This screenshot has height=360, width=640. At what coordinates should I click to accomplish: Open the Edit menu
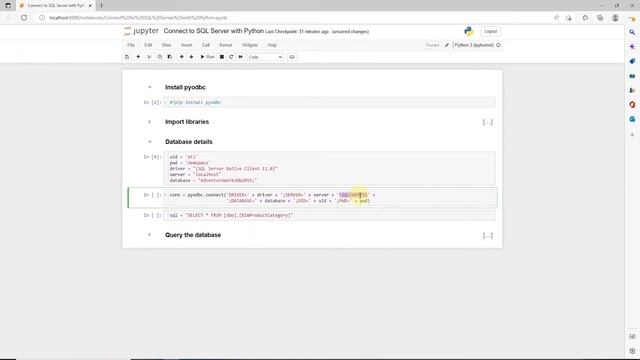(148, 45)
